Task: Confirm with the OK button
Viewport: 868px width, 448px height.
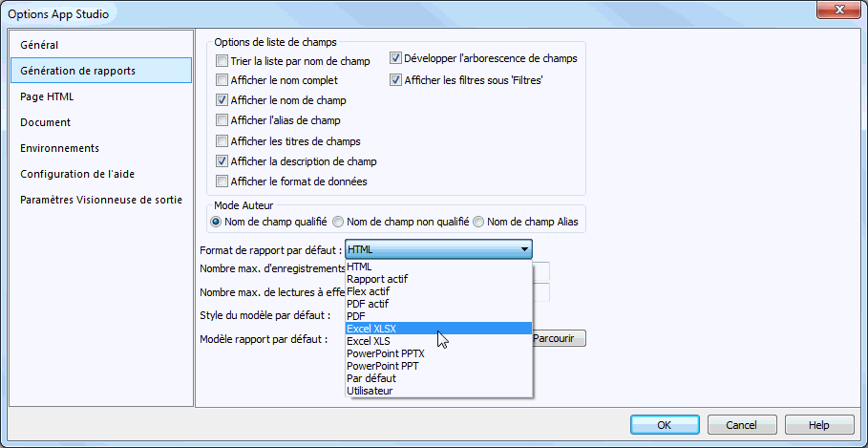Action: pyautogui.click(x=665, y=425)
